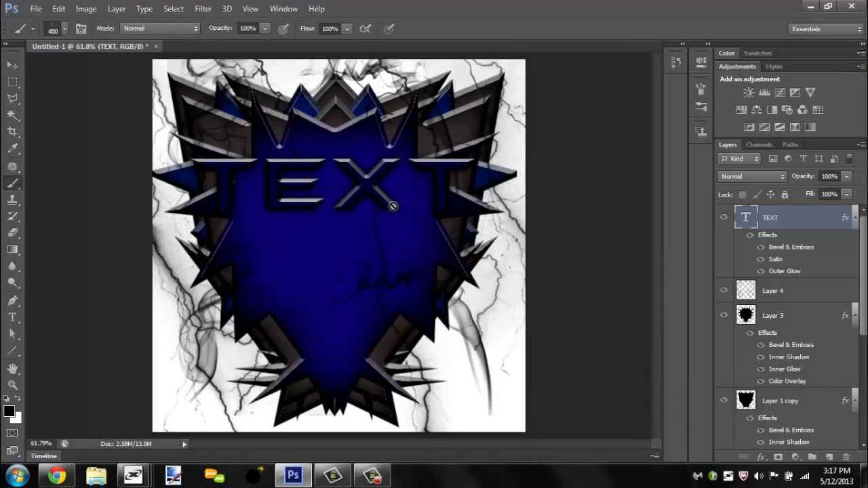
Task: Select the Horizontal Type tool
Action: tap(12, 317)
